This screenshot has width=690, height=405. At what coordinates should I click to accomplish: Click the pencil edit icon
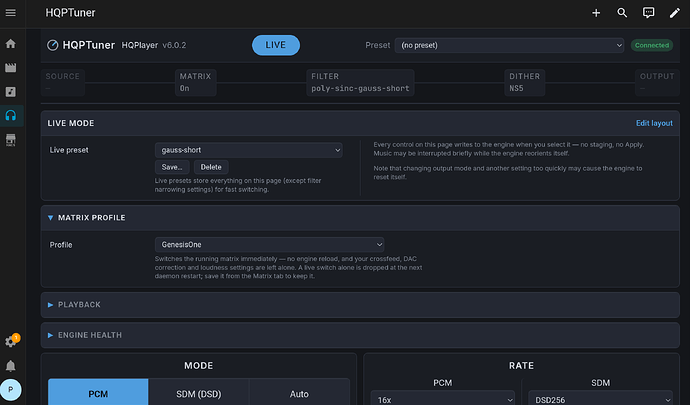pos(674,13)
